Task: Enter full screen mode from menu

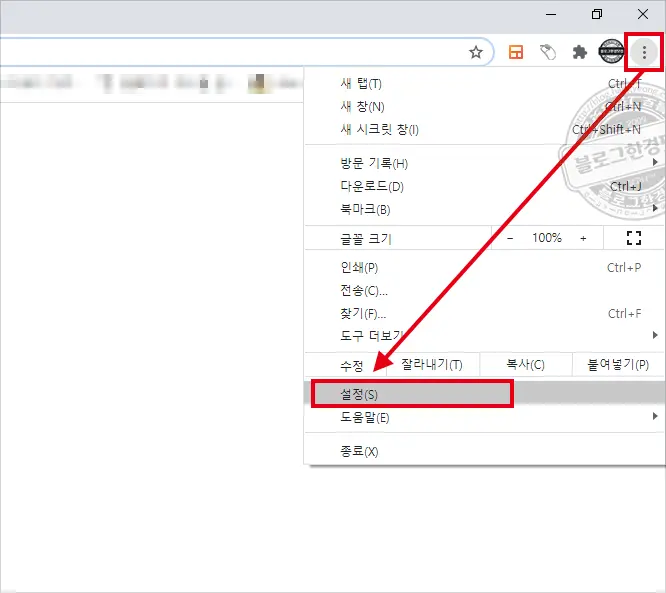Action: [634, 238]
